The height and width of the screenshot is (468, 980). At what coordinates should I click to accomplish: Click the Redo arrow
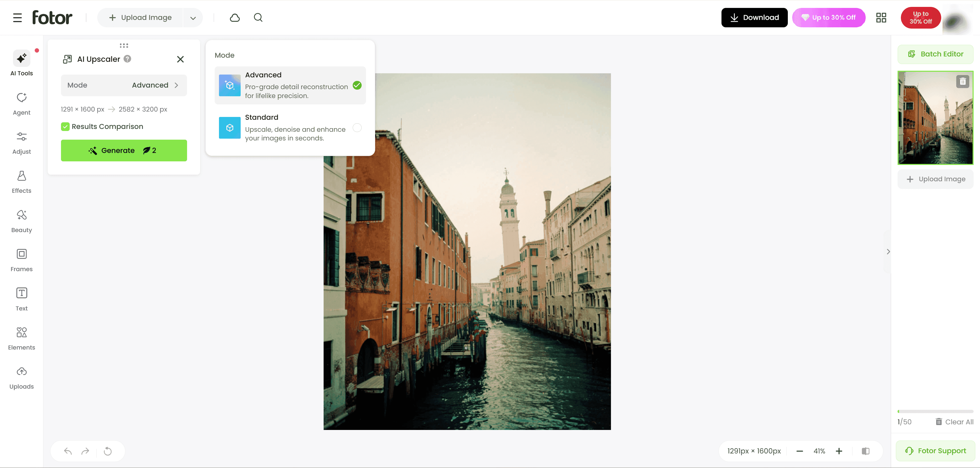pyautogui.click(x=85, y=451)
